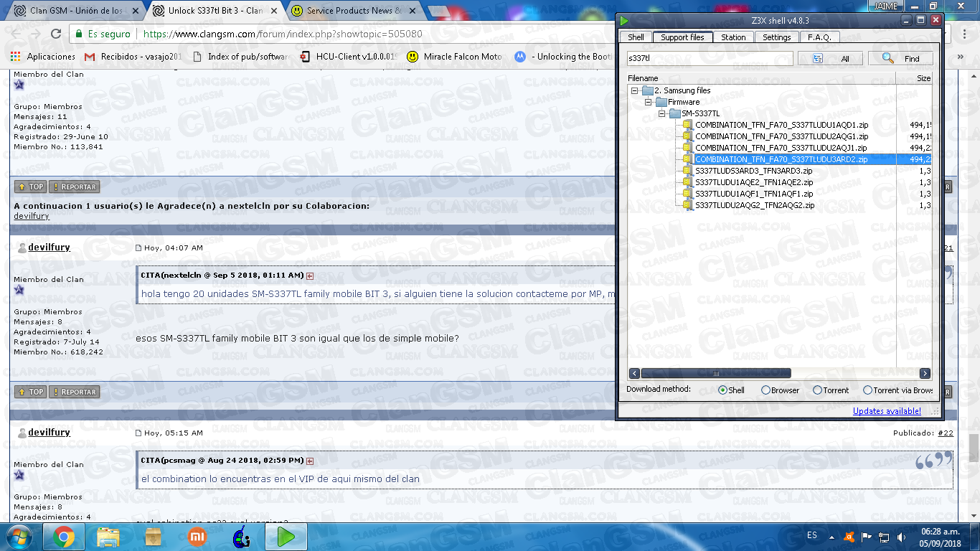Click the quote snapback icon after 'pcsmag' CITA
The width and height of the screenshot is (980, 551).
[310, 461]
